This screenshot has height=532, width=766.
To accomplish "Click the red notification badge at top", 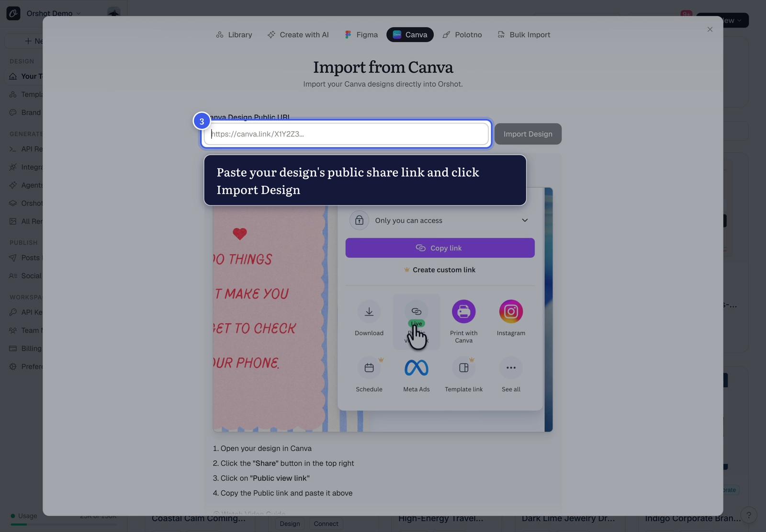I will click(686, 13).
